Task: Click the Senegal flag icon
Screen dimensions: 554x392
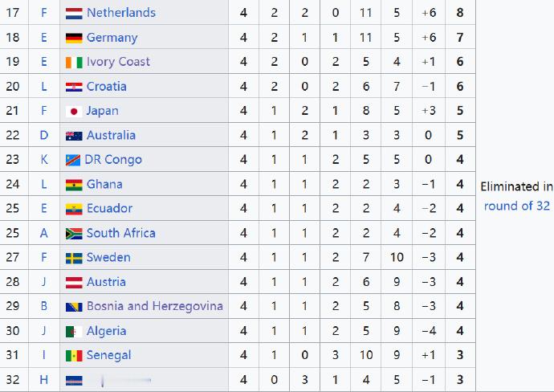Action: 74,356
